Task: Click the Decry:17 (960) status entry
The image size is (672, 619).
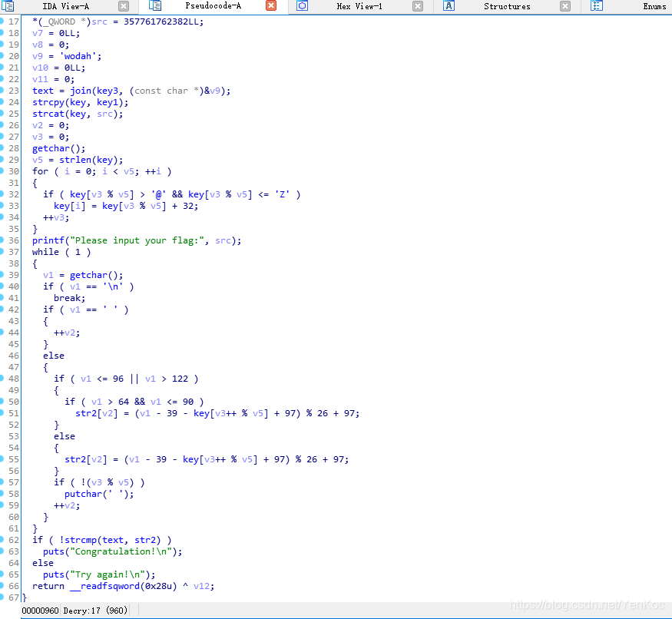Action: (95, 610)
